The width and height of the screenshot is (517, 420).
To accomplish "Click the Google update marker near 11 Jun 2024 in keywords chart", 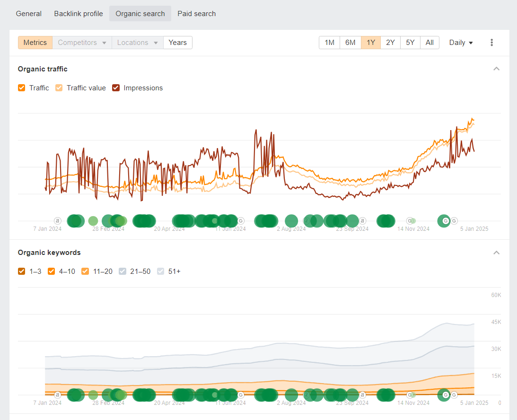I will 241,394.
